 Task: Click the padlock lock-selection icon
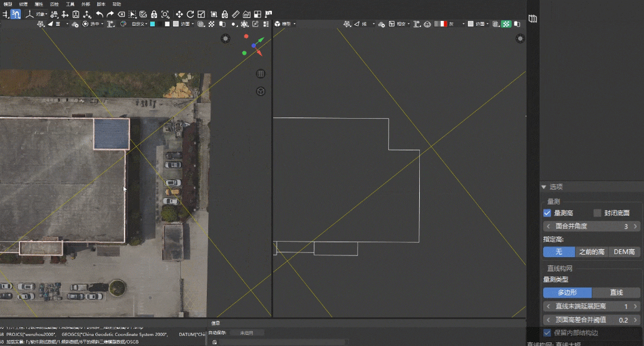pyautogui.click(x=154, y=14)
